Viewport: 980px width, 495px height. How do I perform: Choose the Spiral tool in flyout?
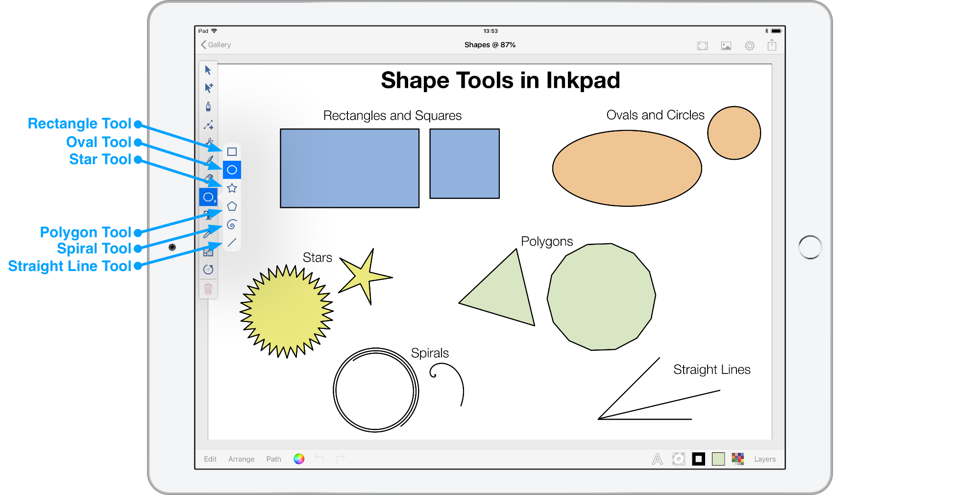click(232, 224)
